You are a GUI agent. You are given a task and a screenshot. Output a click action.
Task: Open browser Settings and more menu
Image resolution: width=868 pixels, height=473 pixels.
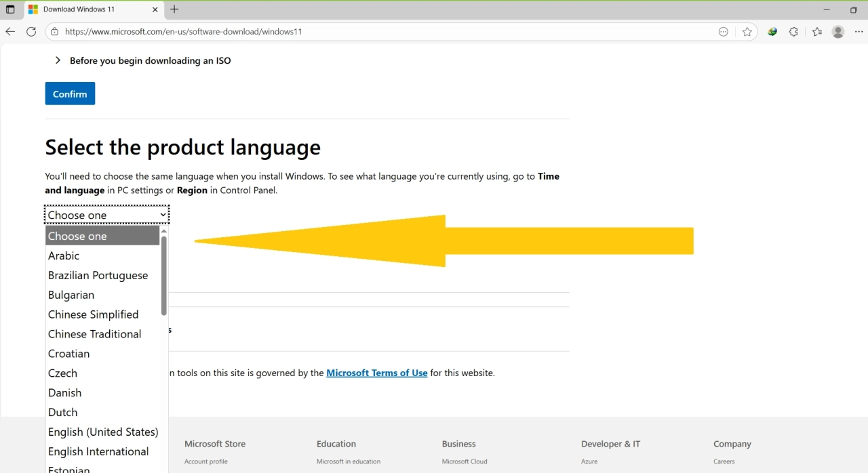click(x=859, y=32)
